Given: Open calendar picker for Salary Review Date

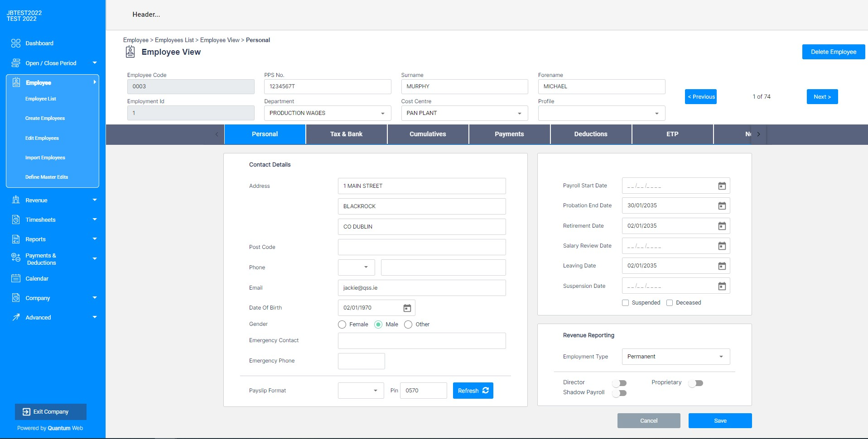Looking at the screenshot, I should [x=722, y=246].
